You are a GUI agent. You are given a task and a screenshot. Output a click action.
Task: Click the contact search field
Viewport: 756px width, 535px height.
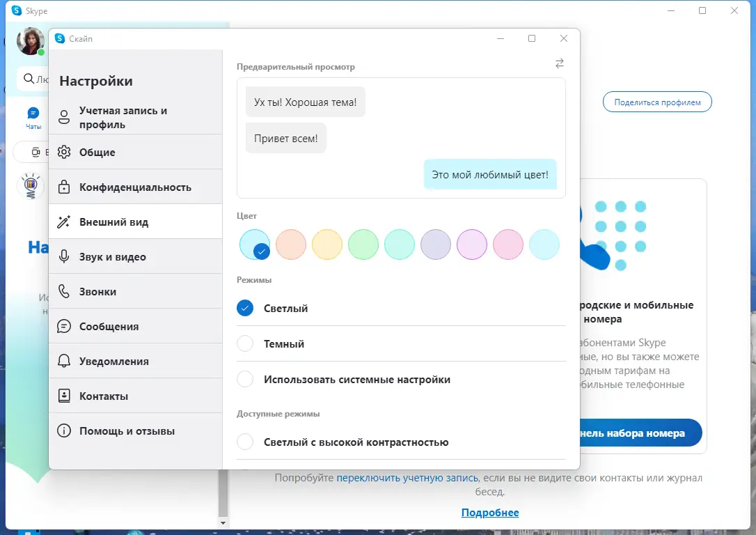(x=35, y=79)
